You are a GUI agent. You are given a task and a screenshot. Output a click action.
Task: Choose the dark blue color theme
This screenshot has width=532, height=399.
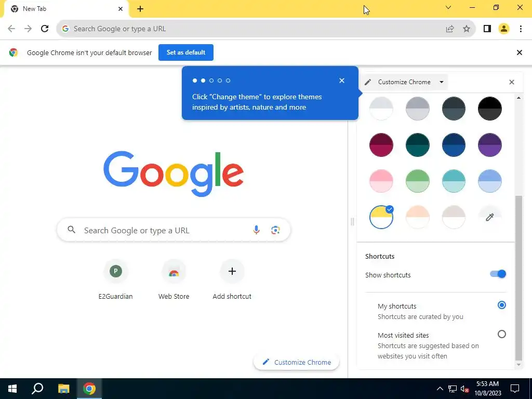454,145
